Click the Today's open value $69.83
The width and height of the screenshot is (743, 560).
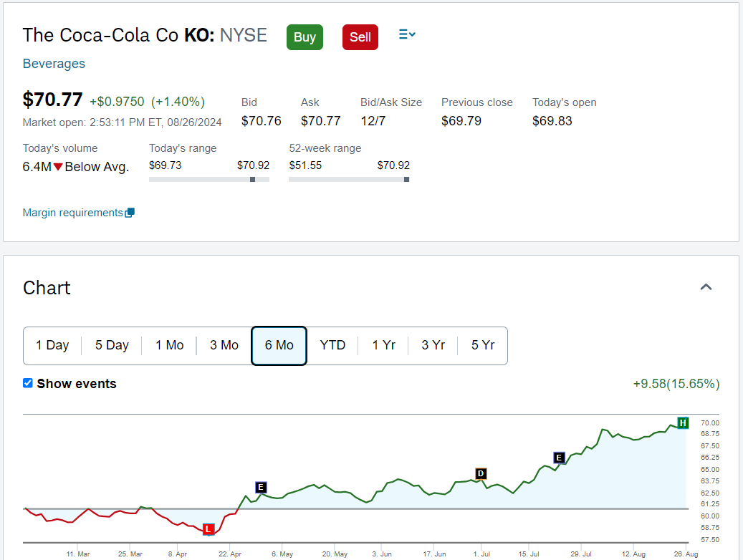[x=552, y=121]
